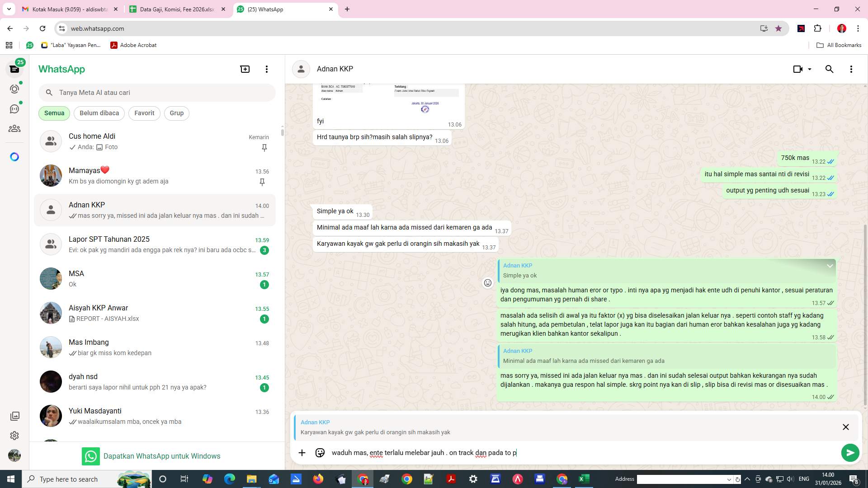
Task: Open the Communities panel
Action: (15, 128)
